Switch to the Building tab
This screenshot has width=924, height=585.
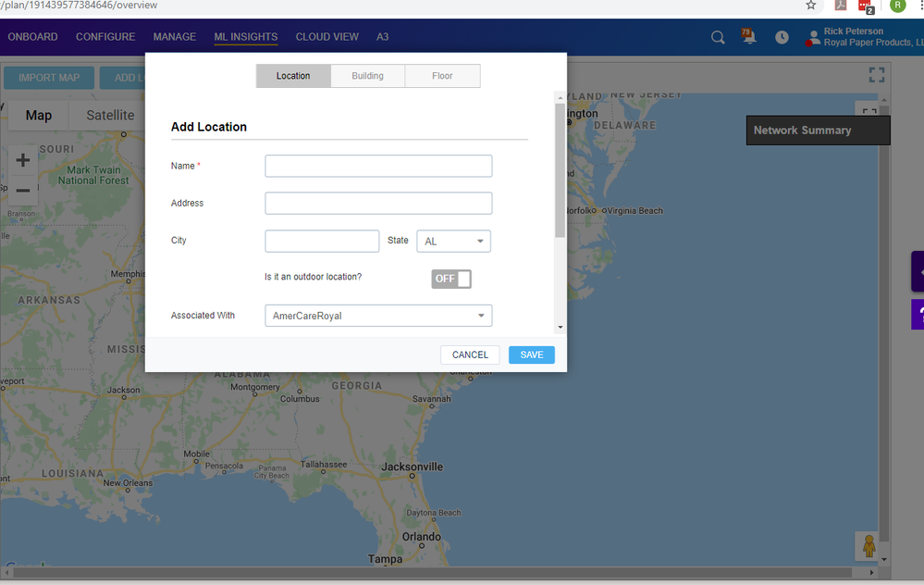[x=368, y=76]
